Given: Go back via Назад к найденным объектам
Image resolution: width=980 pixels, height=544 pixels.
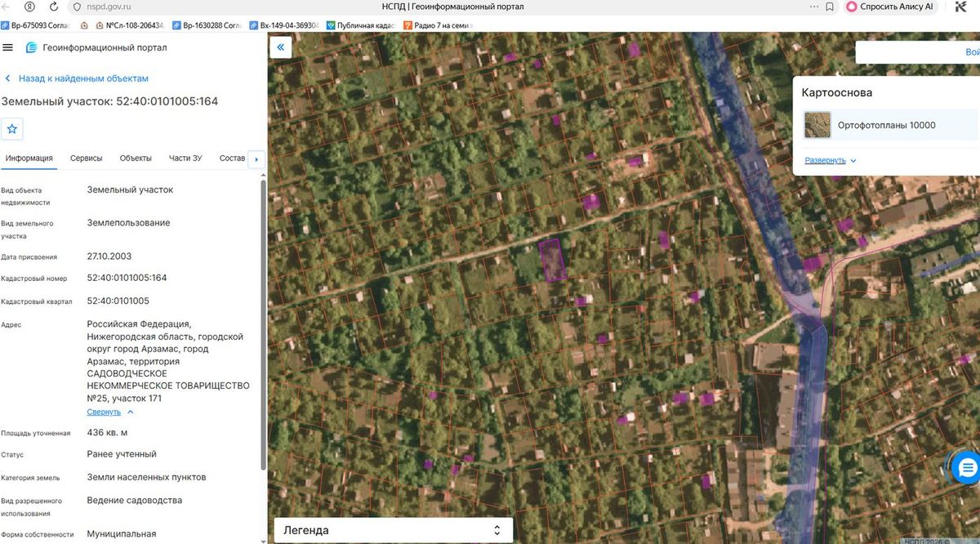Looking at the screenshot, I should click(77, 78).
